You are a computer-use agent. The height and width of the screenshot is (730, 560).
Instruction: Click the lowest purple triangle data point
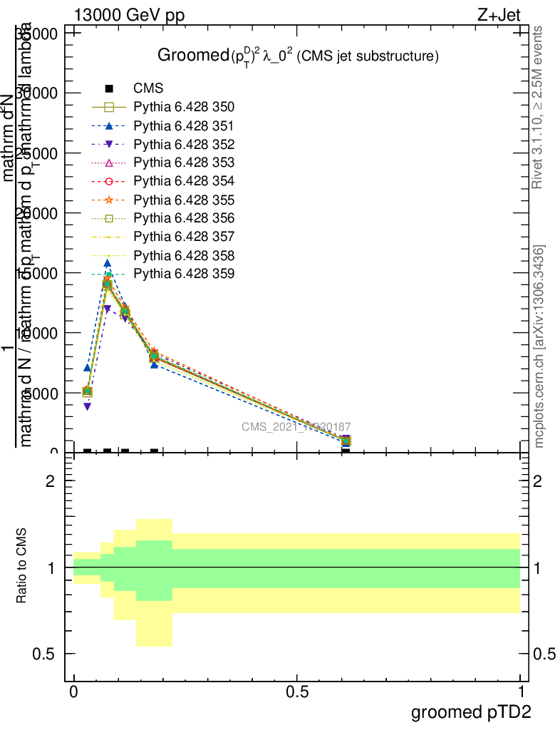click(87, 406)
